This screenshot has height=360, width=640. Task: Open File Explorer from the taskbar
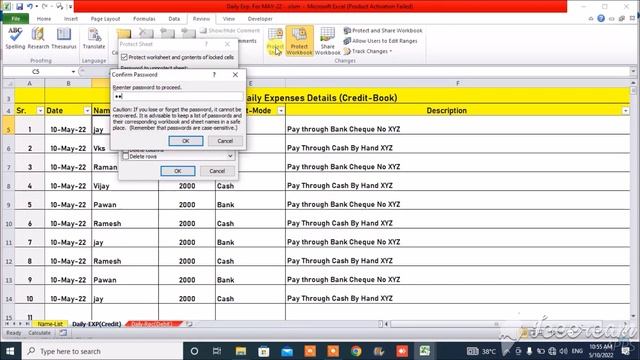(240, 351)
